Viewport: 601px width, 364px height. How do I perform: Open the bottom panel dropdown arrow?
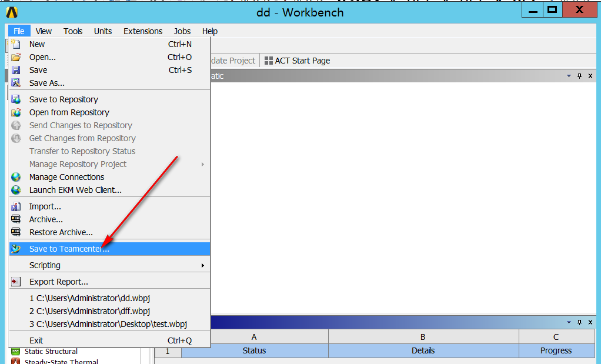[568, 322]
